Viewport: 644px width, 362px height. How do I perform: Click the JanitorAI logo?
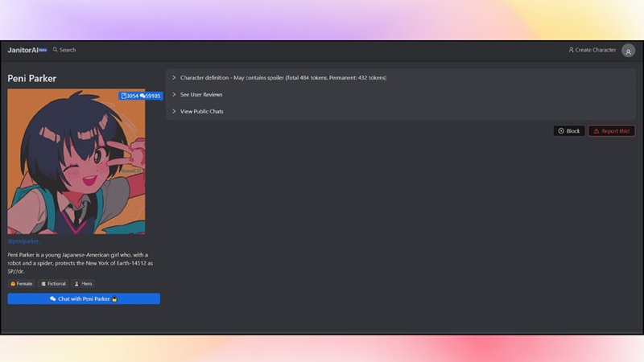point(23,50)
